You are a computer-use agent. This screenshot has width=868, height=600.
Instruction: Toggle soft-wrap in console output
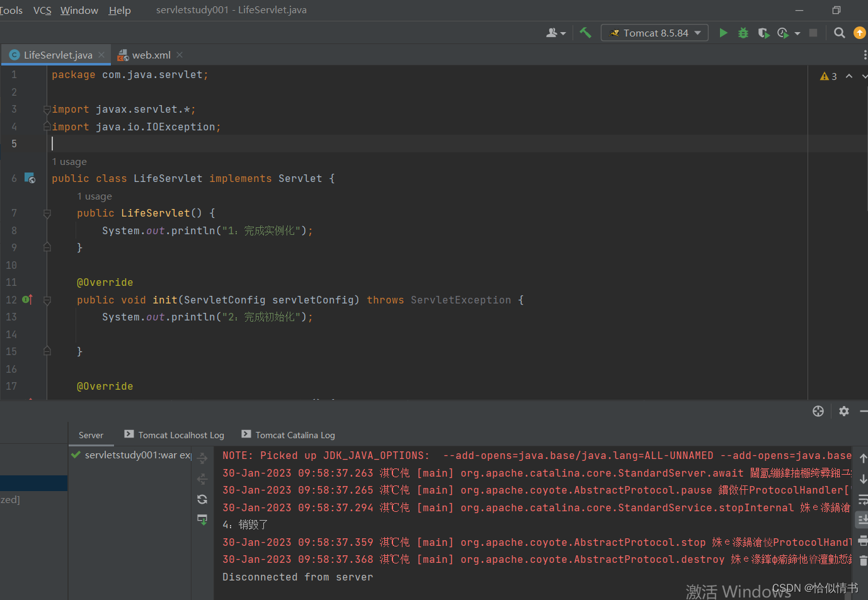[863, 500]
